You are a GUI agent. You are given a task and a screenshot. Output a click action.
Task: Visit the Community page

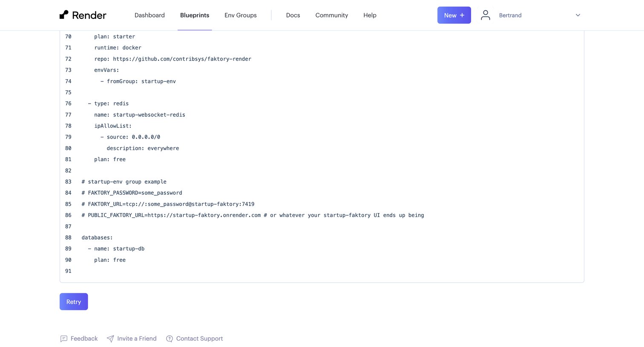(x=332, y=15)
